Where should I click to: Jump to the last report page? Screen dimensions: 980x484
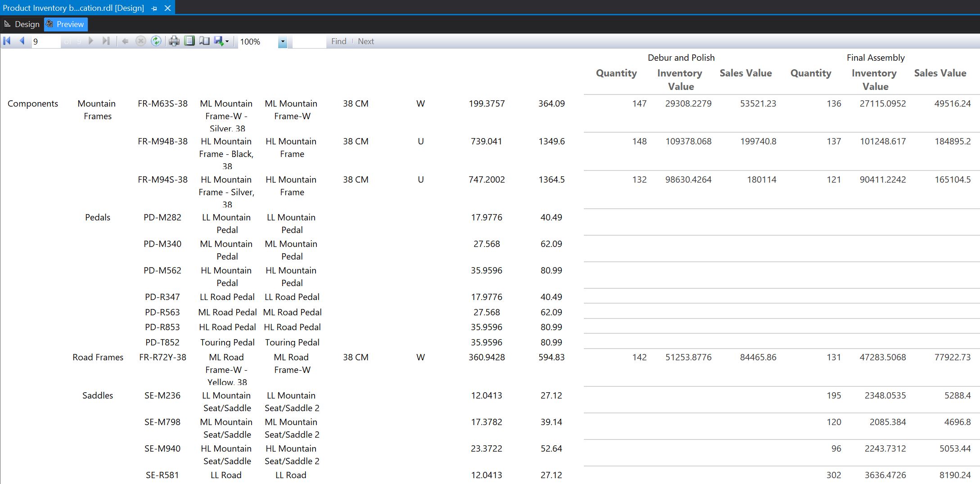(x=107, y=41)
